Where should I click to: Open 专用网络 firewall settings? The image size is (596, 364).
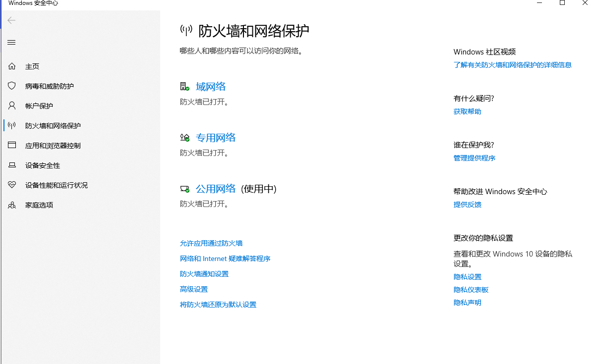pos(216,138)
